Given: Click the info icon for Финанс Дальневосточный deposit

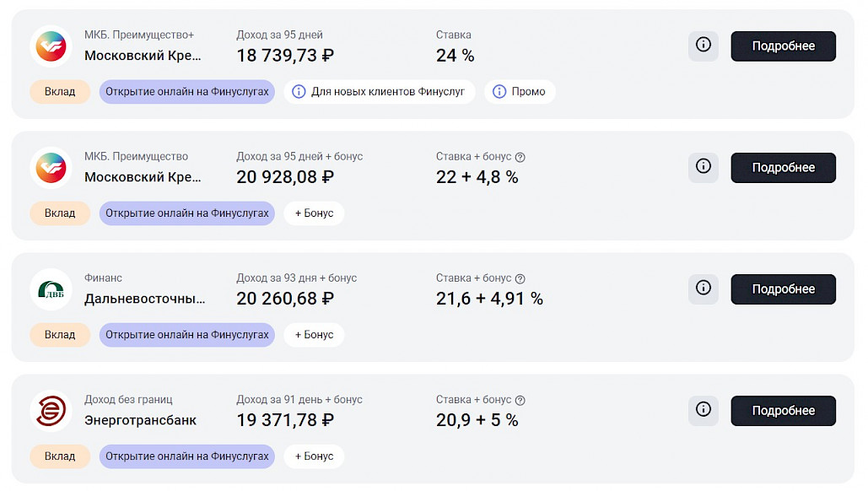Looking at the screenshot, I should pos(703,289).
